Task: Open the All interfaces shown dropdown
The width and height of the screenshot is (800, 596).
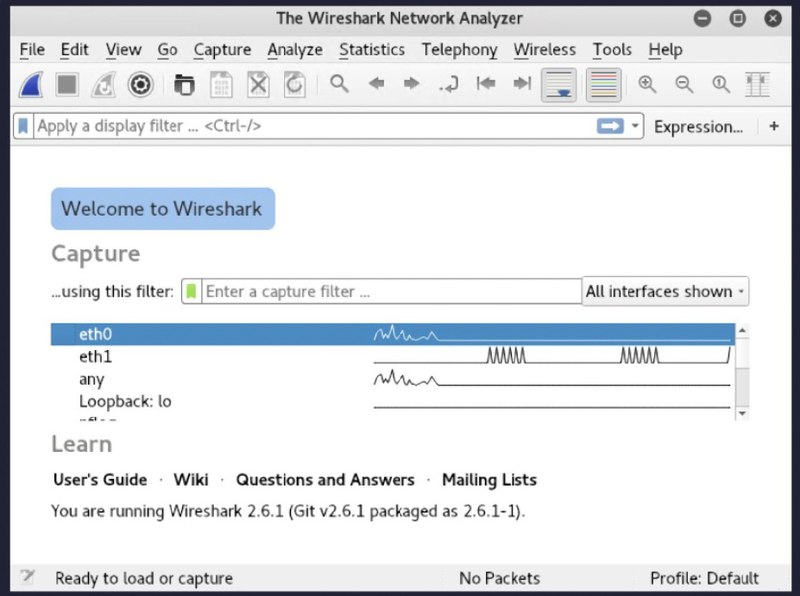Action: click(665, 291)
